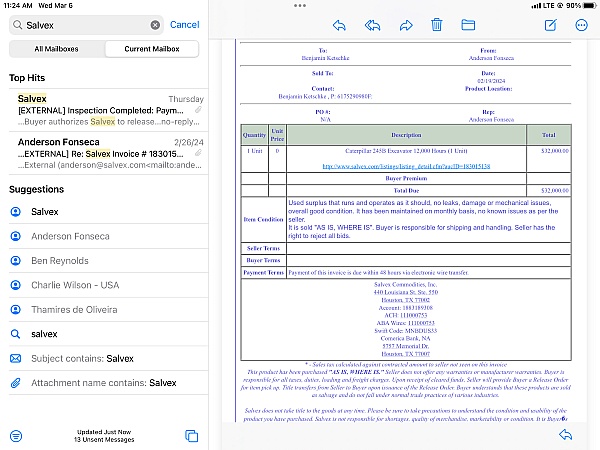Select the Total Due amount cell
Viewport: 600px width, 450px height.
[x=549, y=191]
